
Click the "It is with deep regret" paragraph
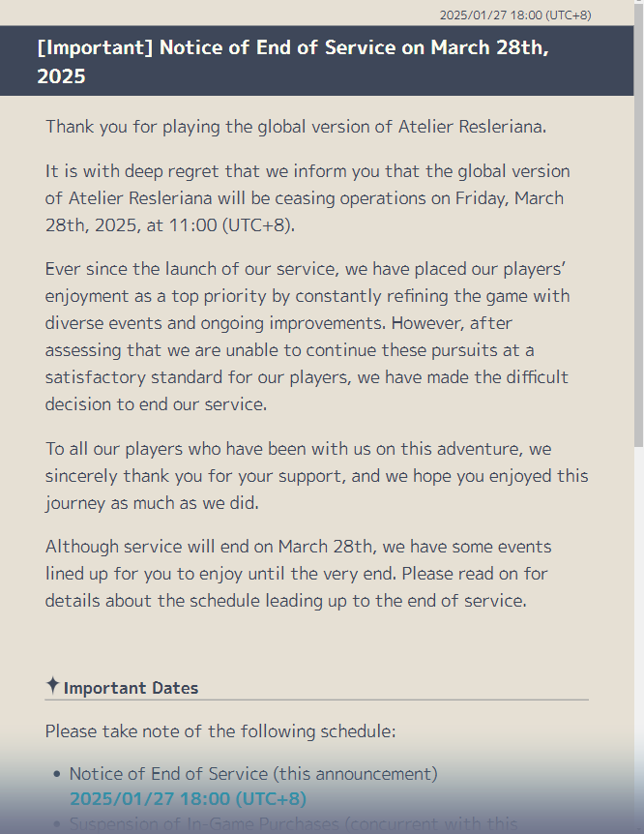point(307,198)
